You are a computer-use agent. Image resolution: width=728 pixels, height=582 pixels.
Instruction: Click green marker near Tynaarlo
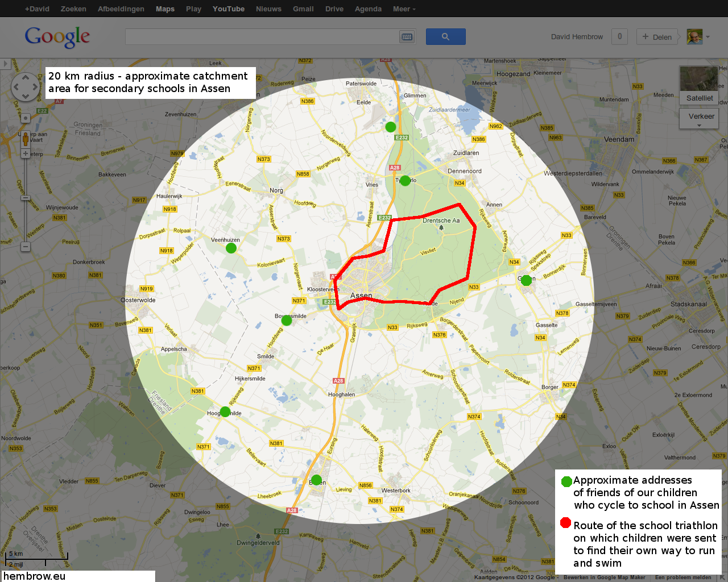click(x=405, y=181)
